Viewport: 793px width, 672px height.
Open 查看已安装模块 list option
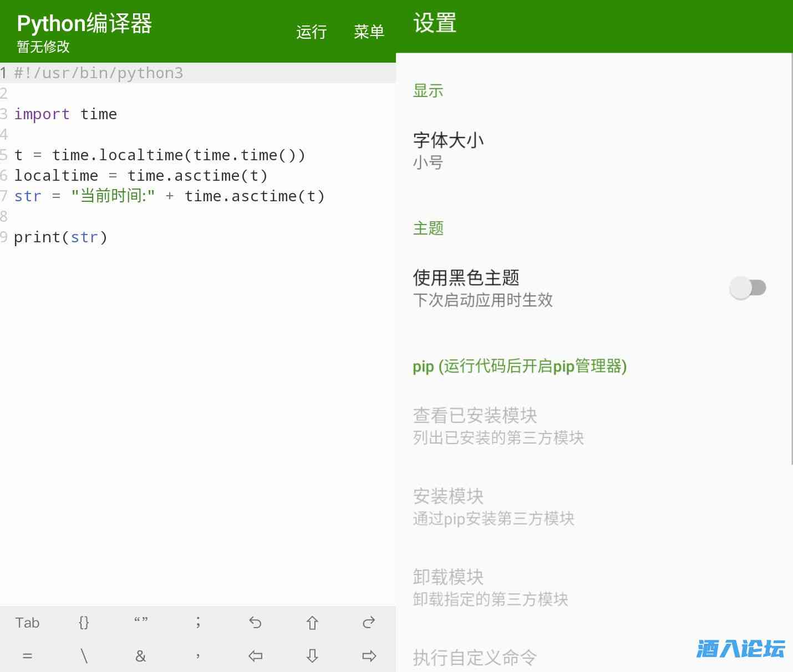(497, 426)
